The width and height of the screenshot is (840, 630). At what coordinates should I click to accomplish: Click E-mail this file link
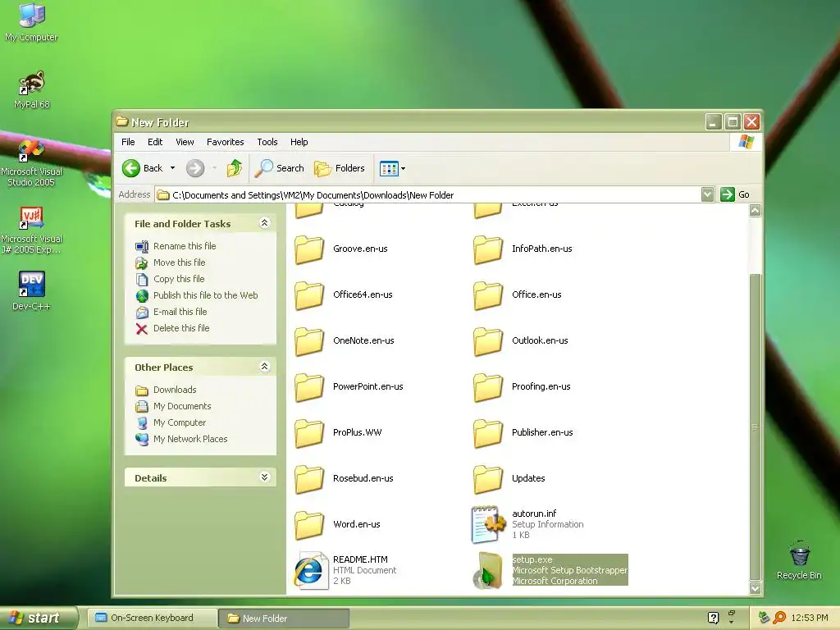180,312
